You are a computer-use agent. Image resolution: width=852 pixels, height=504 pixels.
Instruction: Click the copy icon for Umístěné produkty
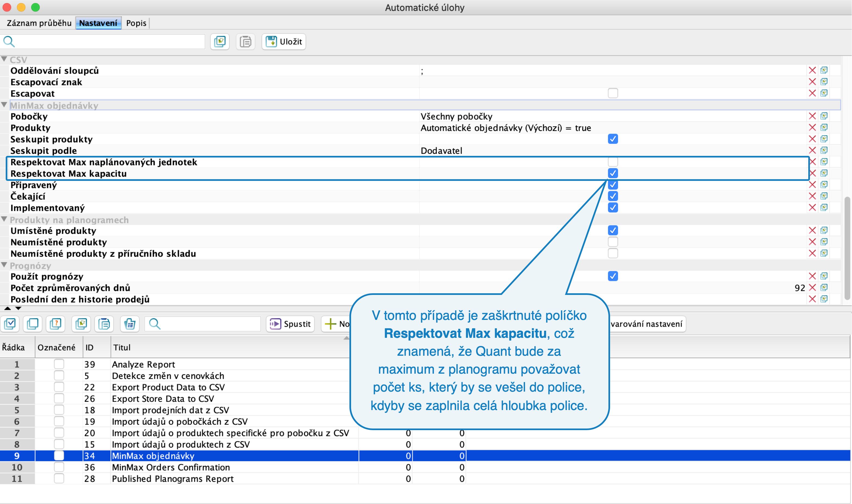coord(824,230)
